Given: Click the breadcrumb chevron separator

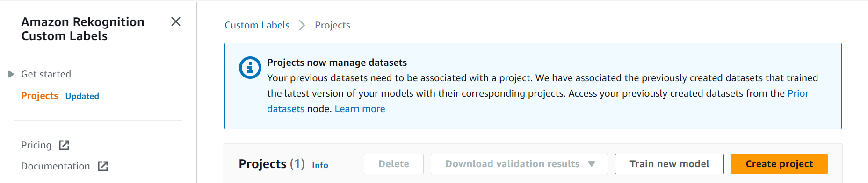Looking at the screenshot, I should click(302, 25).
